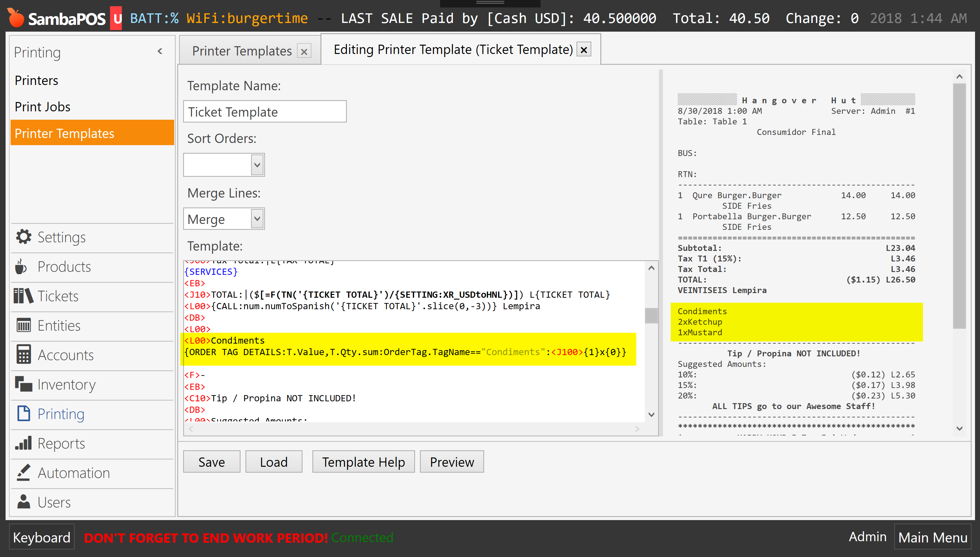Open Printers in the sidebar
This screenshot has width=980, height=557.
[37, 80]
